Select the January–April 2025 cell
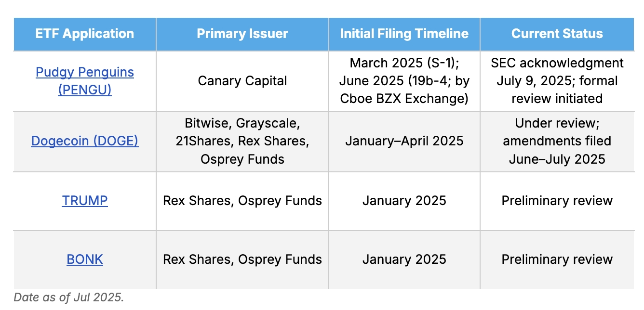644x310 pixels. 404,142
